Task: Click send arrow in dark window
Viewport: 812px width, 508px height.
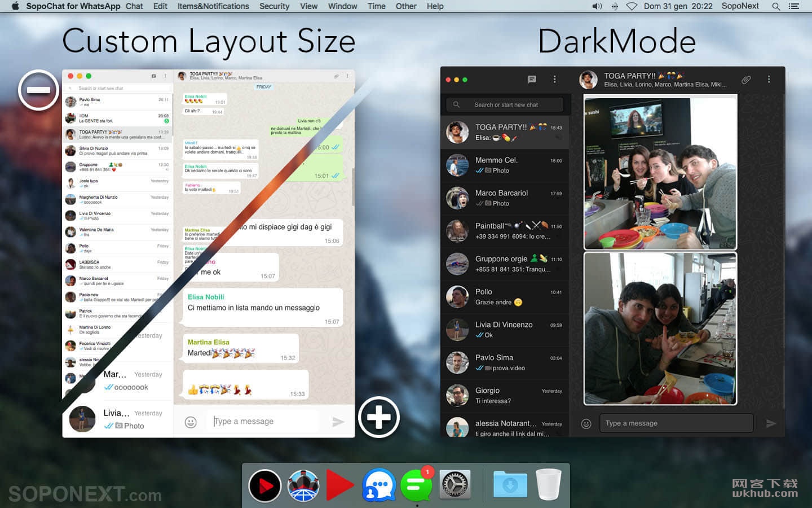Action: [x=771, y=423]
